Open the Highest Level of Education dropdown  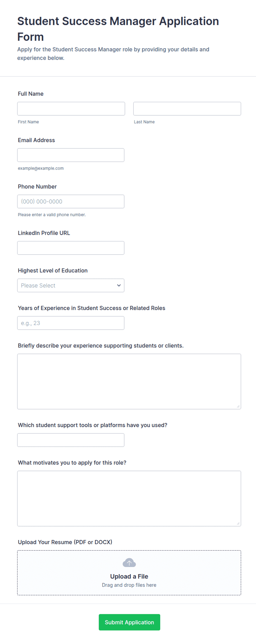[71, 285]
